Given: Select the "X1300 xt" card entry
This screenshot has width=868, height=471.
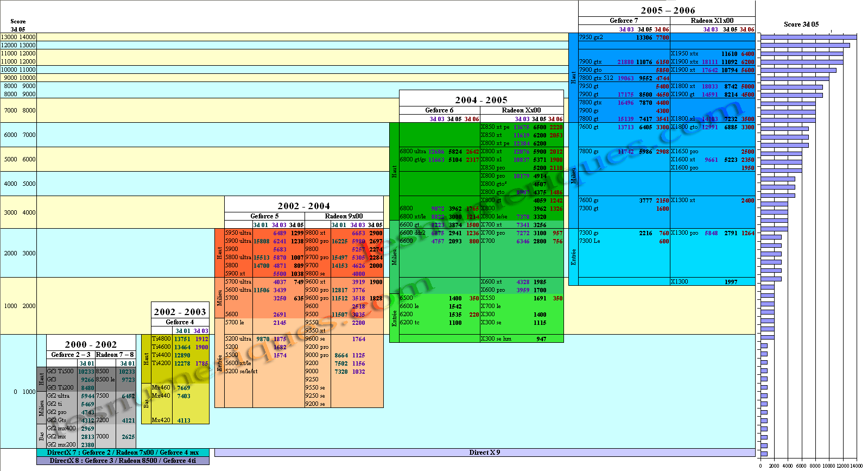Looking at the screenshot, I should [683, 200].
